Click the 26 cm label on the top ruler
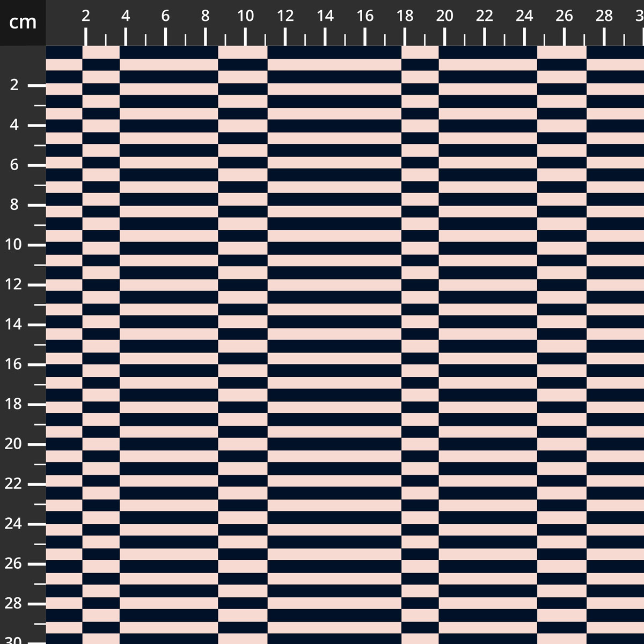644x644 pixels. tap(564, 17)
